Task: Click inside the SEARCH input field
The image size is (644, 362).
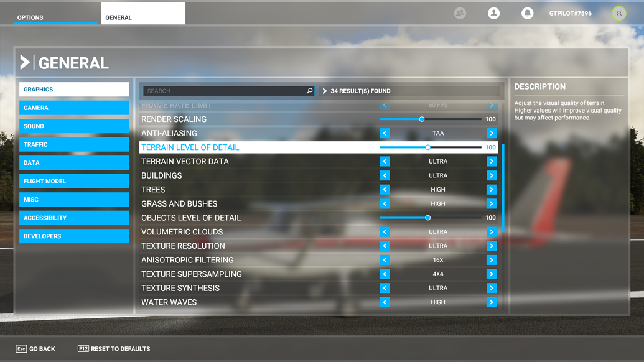Action: 224,90
